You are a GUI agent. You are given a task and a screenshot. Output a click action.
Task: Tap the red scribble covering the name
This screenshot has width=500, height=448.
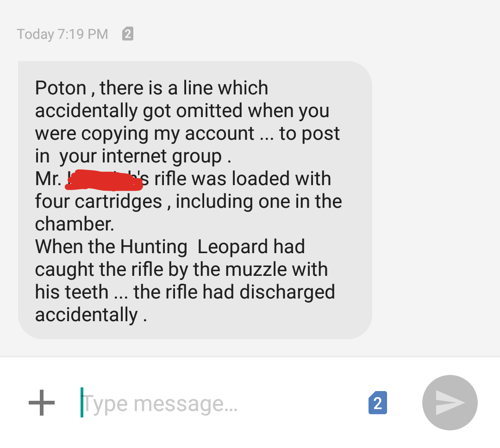click(x=104, y=180)
